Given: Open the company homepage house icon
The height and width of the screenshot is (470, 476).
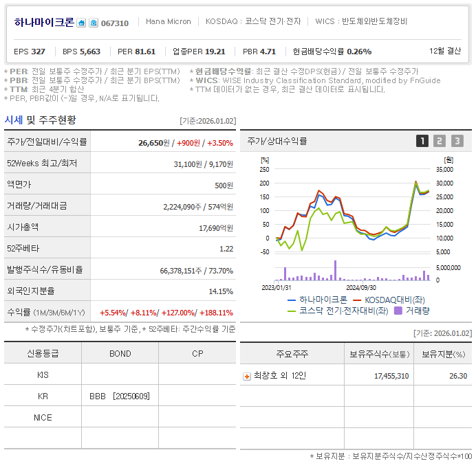Looking at the screenshot, I should pos(81,23).
